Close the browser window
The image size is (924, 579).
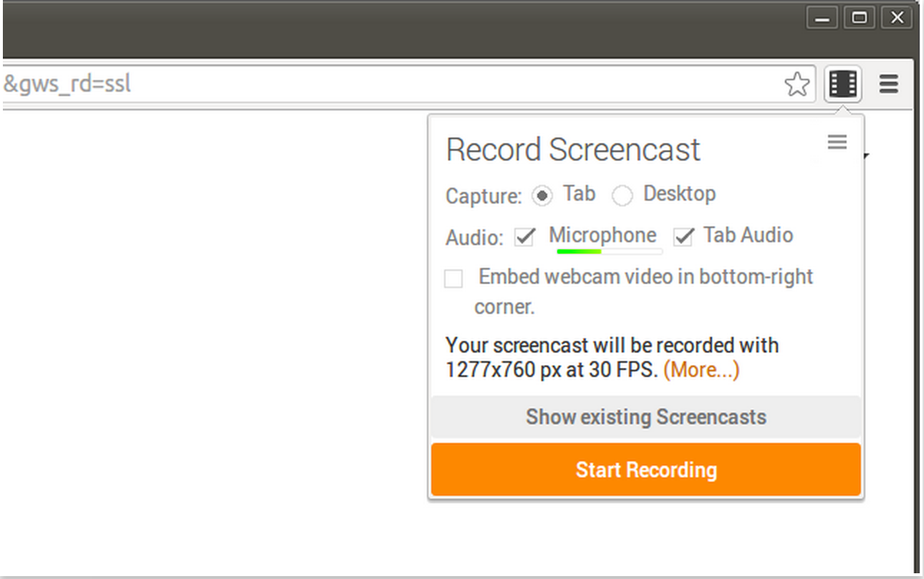point(897,18)
